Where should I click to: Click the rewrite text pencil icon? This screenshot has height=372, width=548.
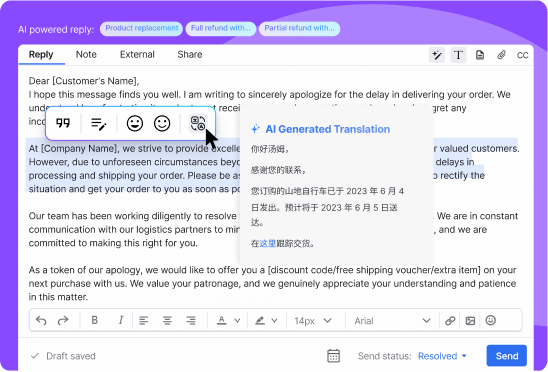99,123
